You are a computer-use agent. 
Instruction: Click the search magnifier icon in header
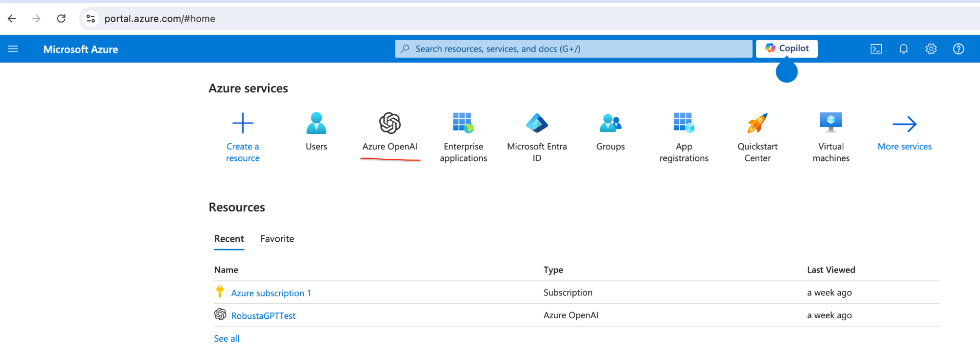pos(405,49)
